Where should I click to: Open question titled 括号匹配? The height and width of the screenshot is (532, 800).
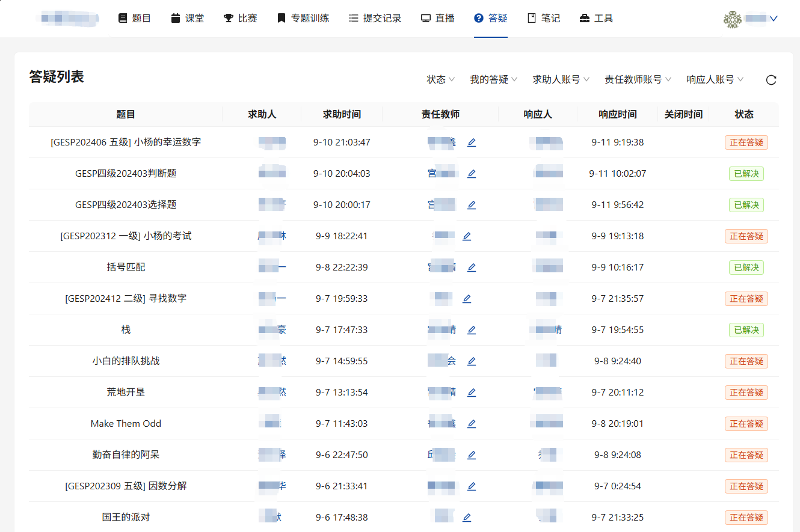126,268
